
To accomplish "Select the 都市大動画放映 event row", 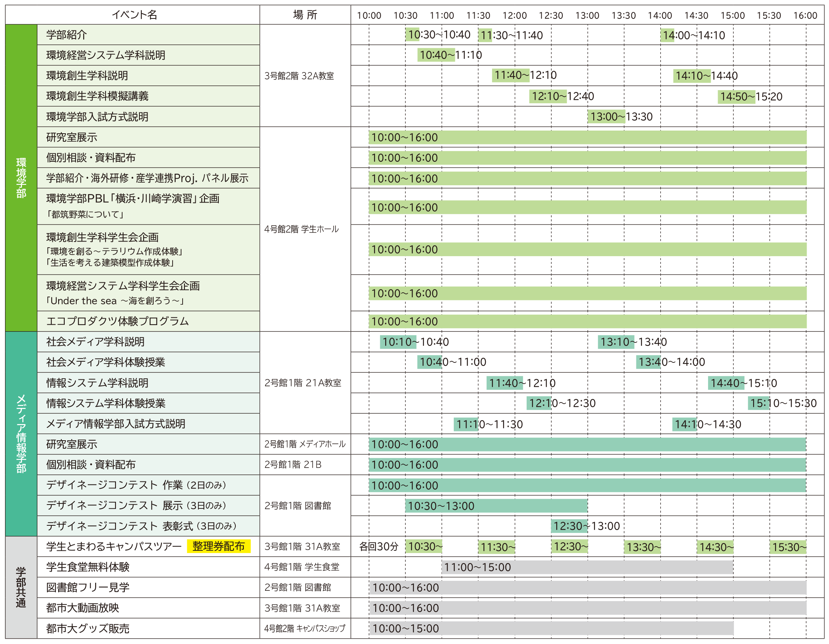I will 83,608.
